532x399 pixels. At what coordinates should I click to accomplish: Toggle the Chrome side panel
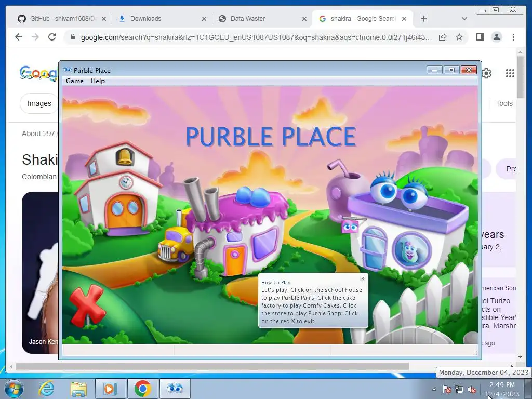480,37
